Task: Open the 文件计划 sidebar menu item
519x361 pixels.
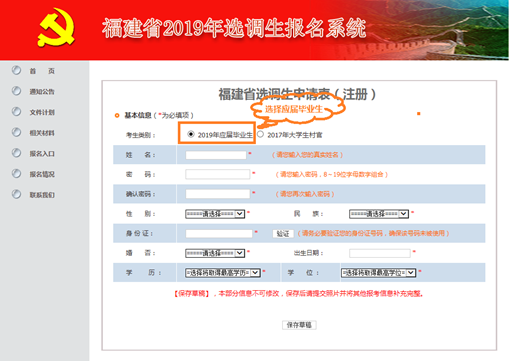Action: (42, 112)
